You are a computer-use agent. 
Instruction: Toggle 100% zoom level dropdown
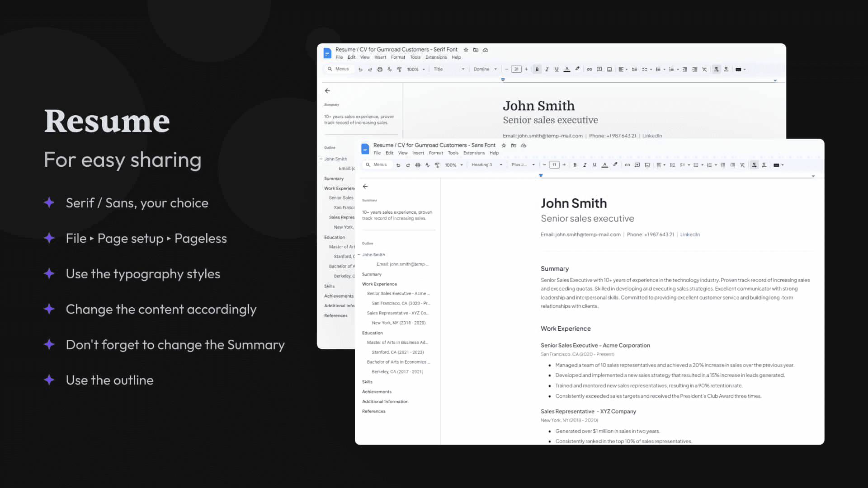(x=453, y=164)
